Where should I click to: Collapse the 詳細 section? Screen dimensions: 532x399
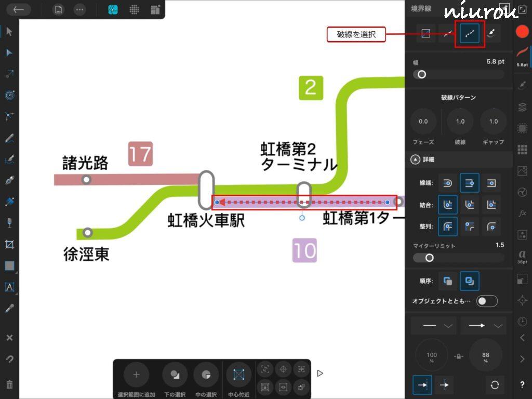415,159
